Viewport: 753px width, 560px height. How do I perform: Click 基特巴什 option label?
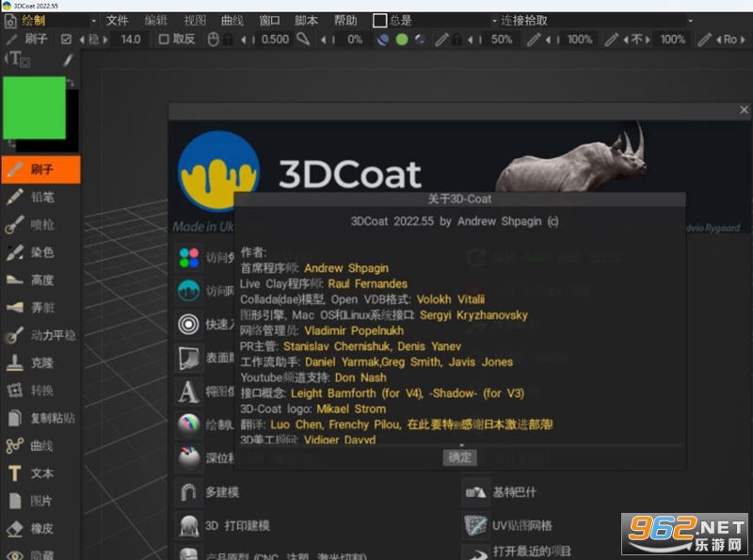pyautogui.click(x=514, y=492)
